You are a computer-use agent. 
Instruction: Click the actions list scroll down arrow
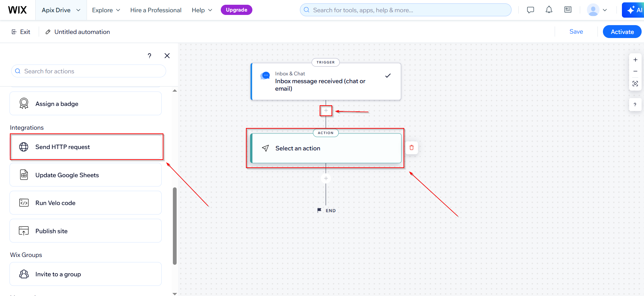coord(175,294)
